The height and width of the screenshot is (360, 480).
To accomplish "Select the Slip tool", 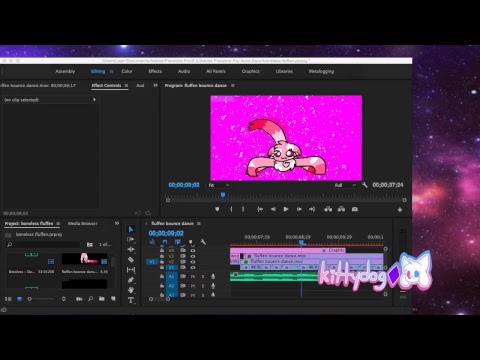I will [131, 269].
